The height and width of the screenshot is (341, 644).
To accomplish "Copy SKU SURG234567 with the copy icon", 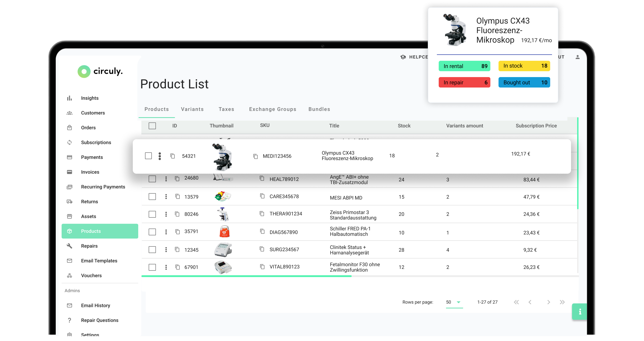I will 262,249.
